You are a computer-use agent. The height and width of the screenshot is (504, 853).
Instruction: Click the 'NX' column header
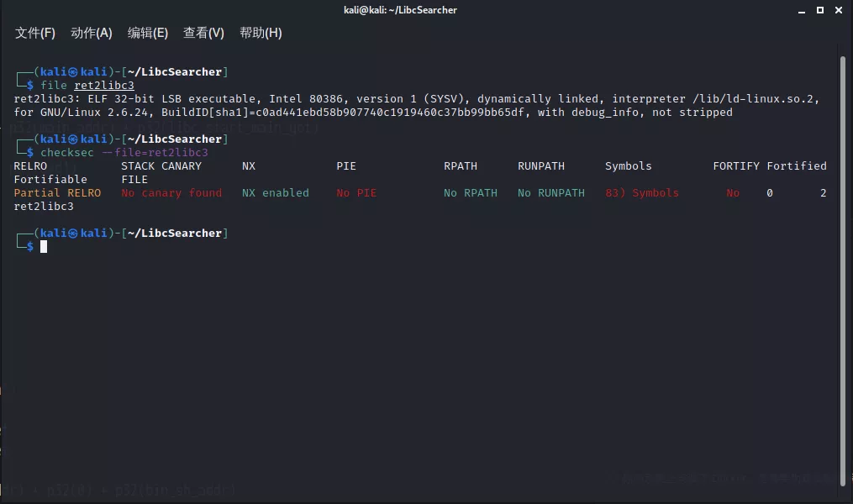click(x=249, y=165)
